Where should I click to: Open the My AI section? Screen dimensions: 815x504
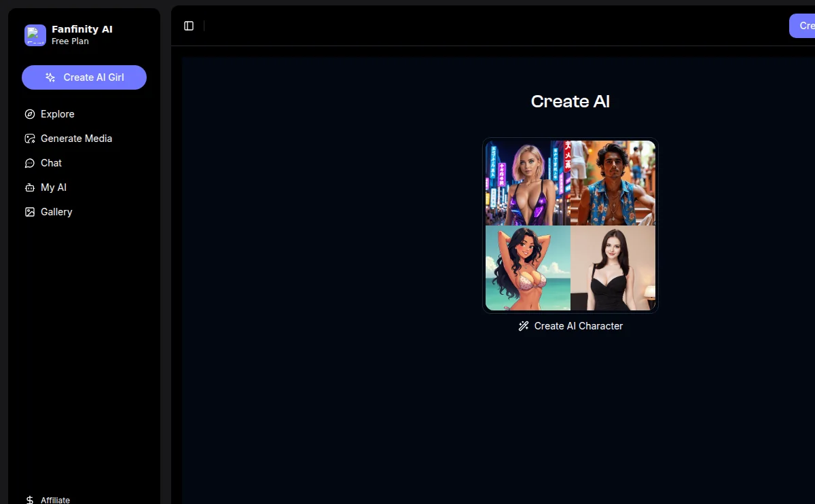click(84, 187)
